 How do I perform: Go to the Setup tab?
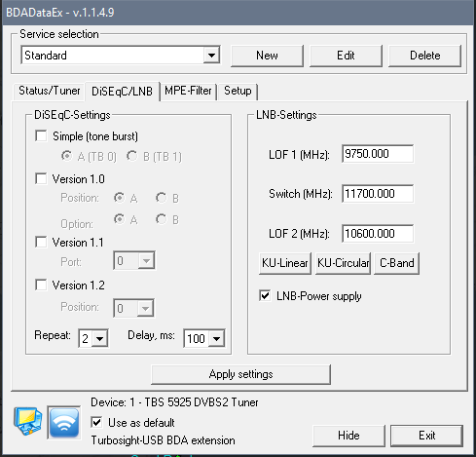tap(238, 91)
